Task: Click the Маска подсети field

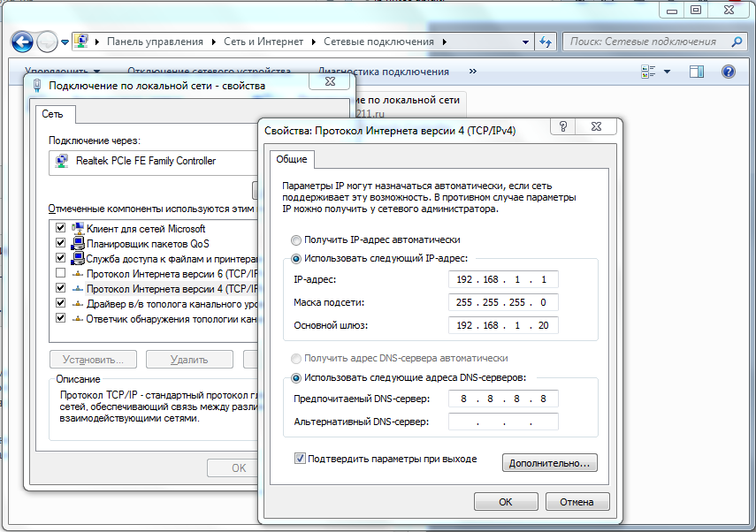Action: click(503, 302)
